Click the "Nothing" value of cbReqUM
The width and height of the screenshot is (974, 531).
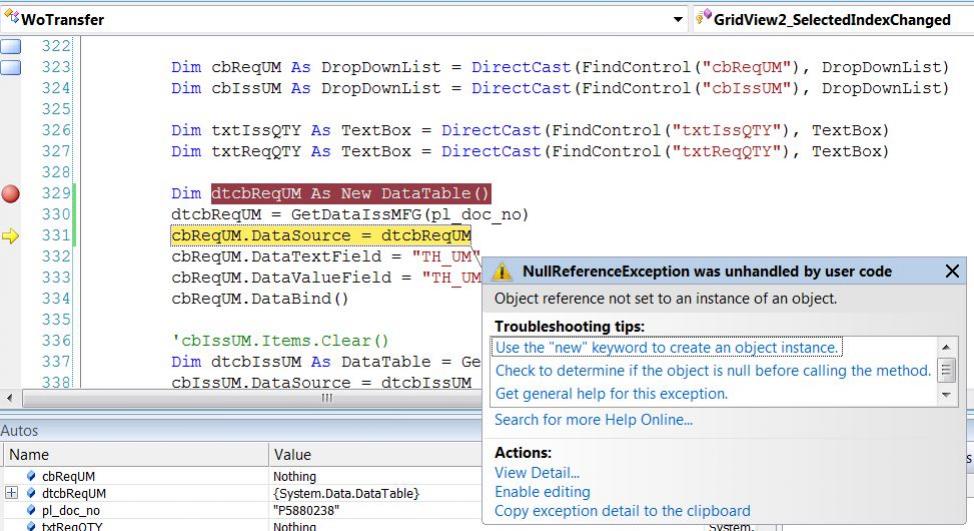(294, 476)
